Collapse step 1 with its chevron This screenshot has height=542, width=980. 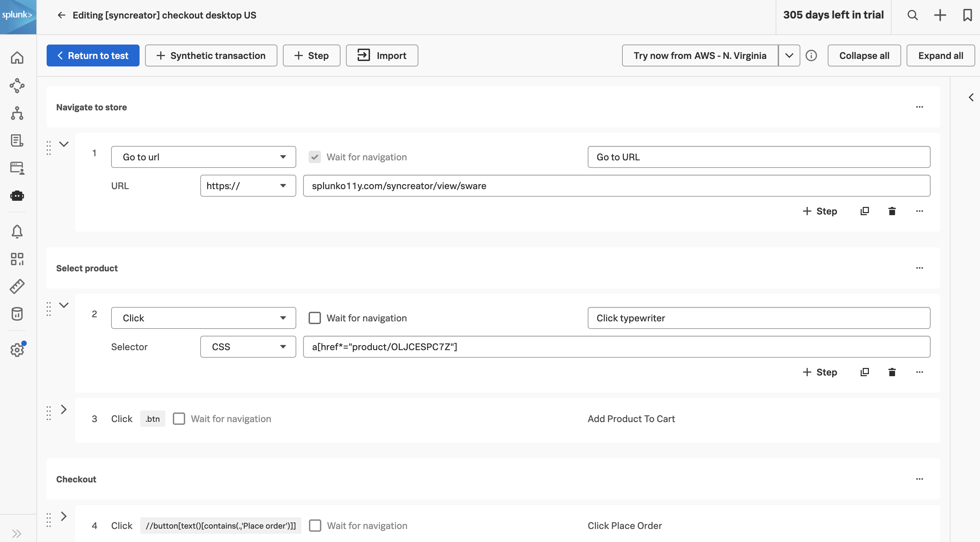[64, 144]
